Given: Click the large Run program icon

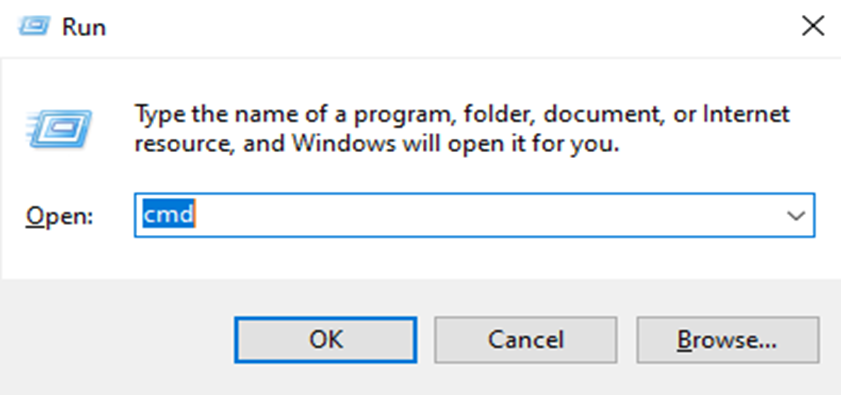Looking at the screenshot, I should pos(58,129).
